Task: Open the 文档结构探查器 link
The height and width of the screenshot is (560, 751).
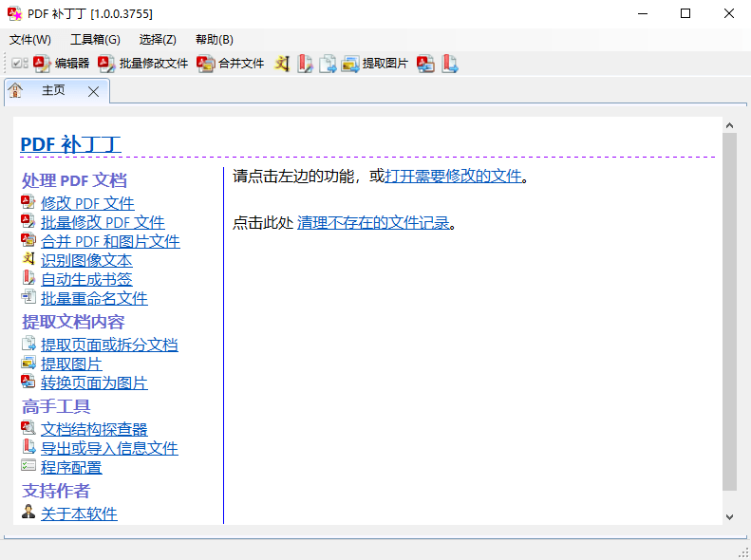Action: (94, 429)
